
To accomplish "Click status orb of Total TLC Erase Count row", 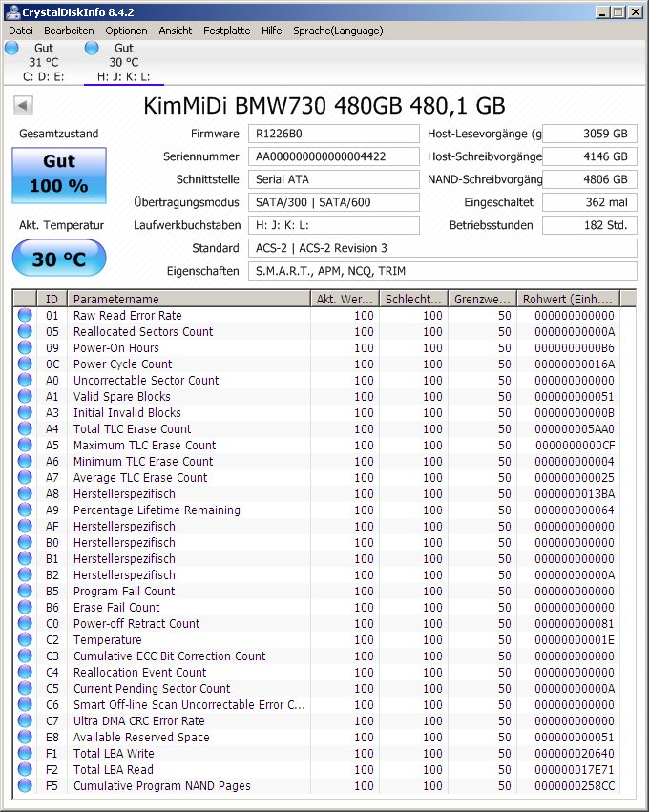I will click(25, 428).
